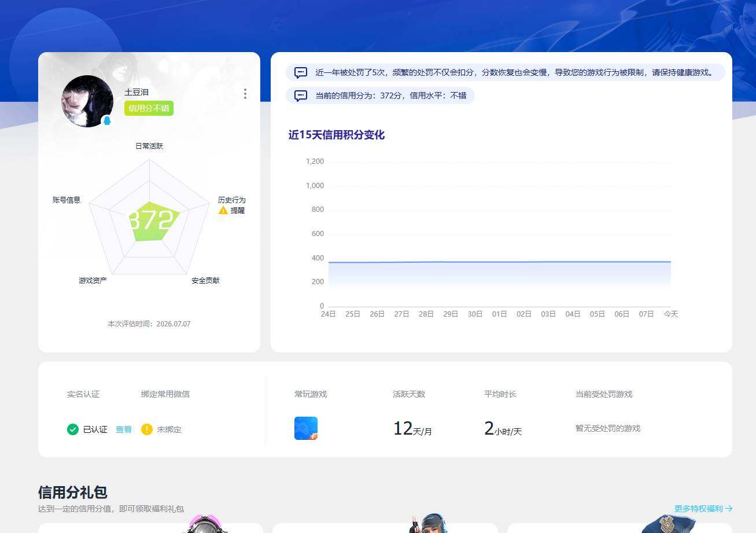Image resolution: width=756 pixels, height=533 pixels.
Task: Click the 绑定常用微信 label
Action: point(165,395)
